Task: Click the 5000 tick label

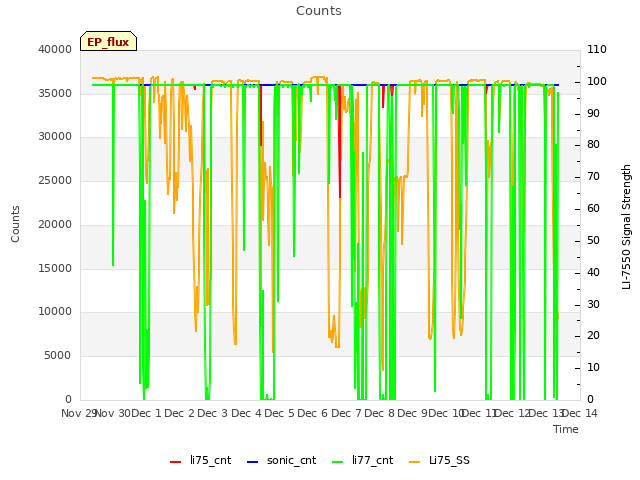Action: [58, 356]
